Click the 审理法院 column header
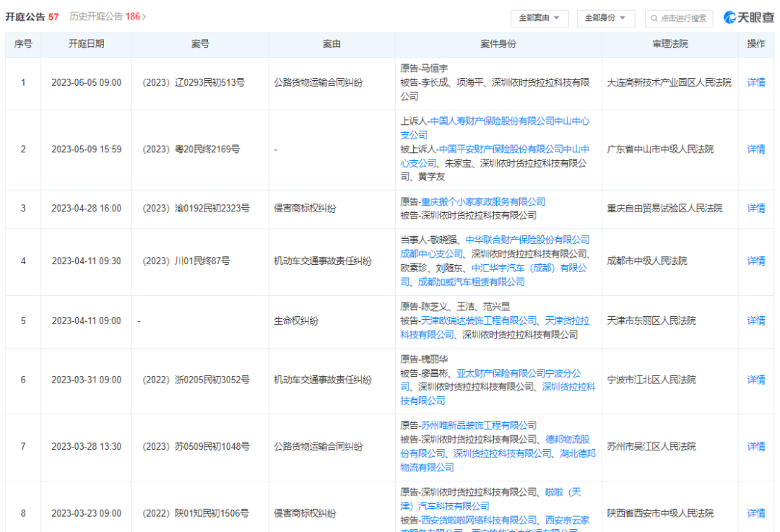Image resolution: width=780 pixels, height=532 pixels. click(x=669, y=44)
